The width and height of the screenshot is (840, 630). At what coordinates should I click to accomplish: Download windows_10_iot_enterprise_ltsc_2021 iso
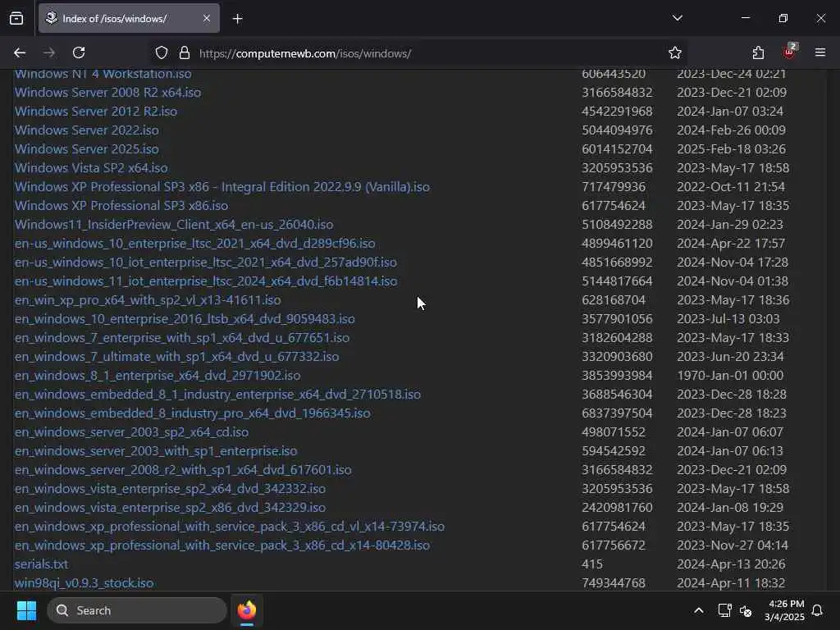click(x=206, y=262)
